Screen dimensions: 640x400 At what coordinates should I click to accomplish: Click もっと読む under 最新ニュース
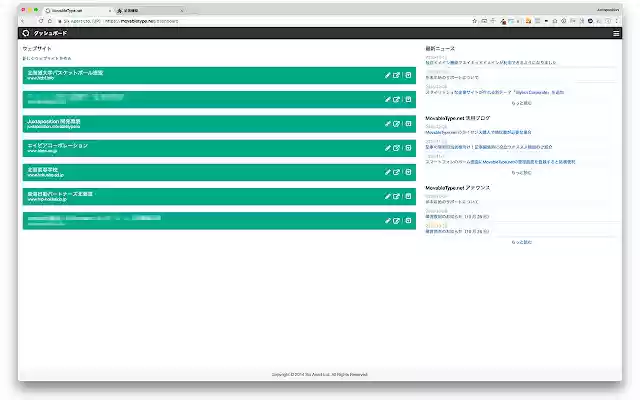[x=522, y=103]
